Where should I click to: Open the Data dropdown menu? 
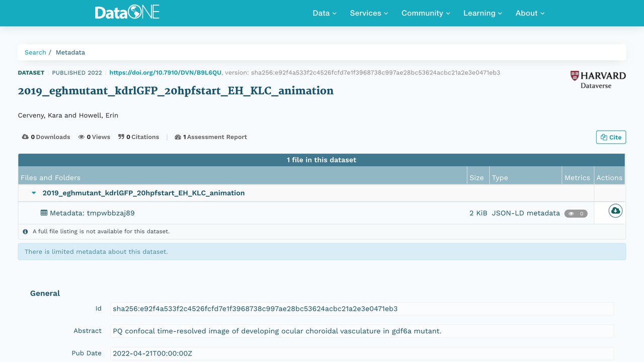click(325, 13)
